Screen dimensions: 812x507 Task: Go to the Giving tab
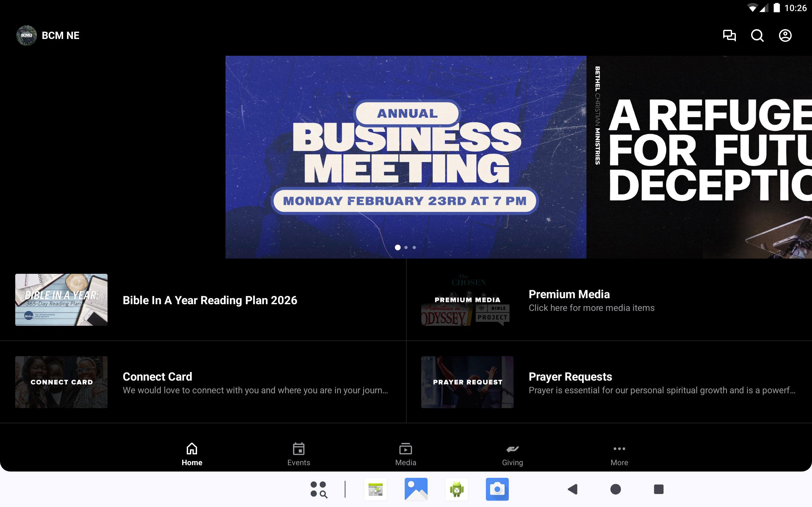(x=512, y=454)
